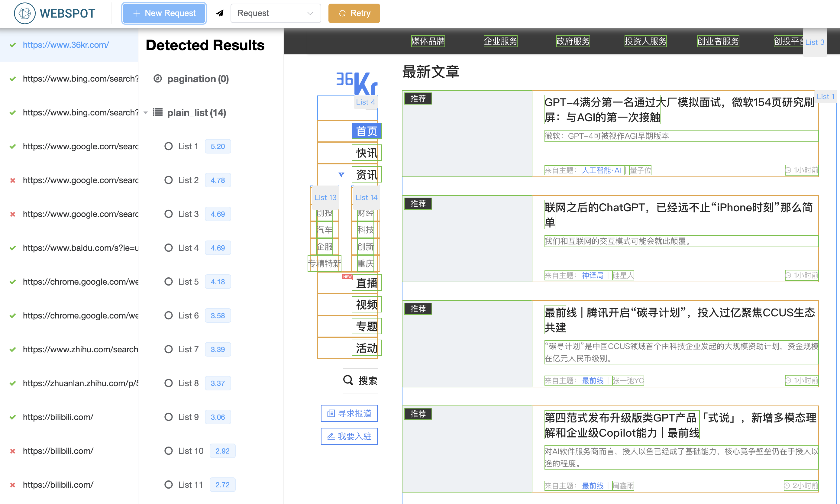Go to the 直播 nav tab

(x=367, y=283)
